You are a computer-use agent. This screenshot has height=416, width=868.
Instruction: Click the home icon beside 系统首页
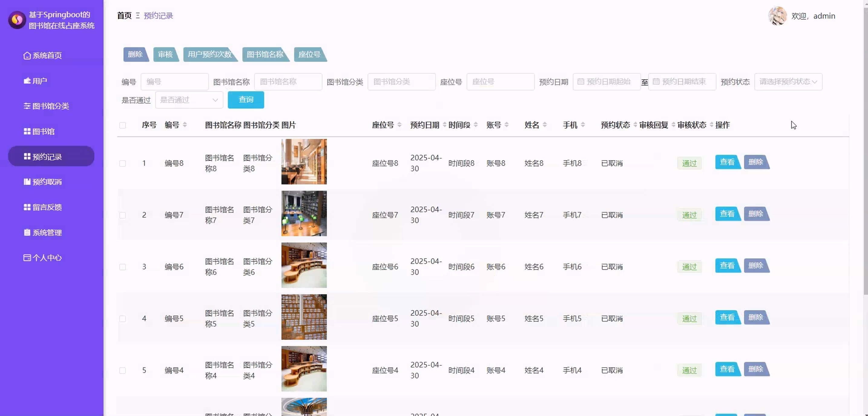[x=27, y=56]
